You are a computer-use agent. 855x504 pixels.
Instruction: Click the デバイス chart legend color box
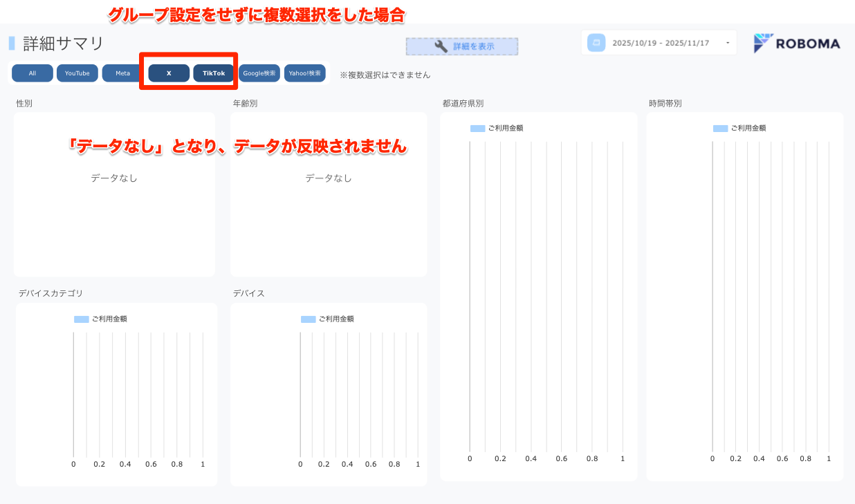tap(308, 319)
